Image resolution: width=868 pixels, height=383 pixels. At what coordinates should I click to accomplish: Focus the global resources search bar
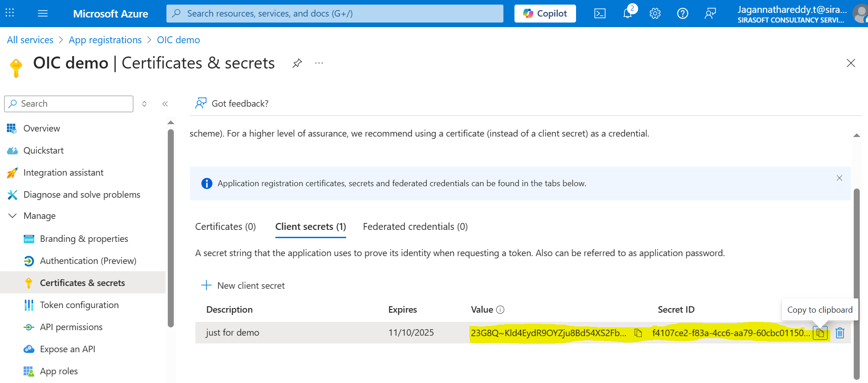335,13
